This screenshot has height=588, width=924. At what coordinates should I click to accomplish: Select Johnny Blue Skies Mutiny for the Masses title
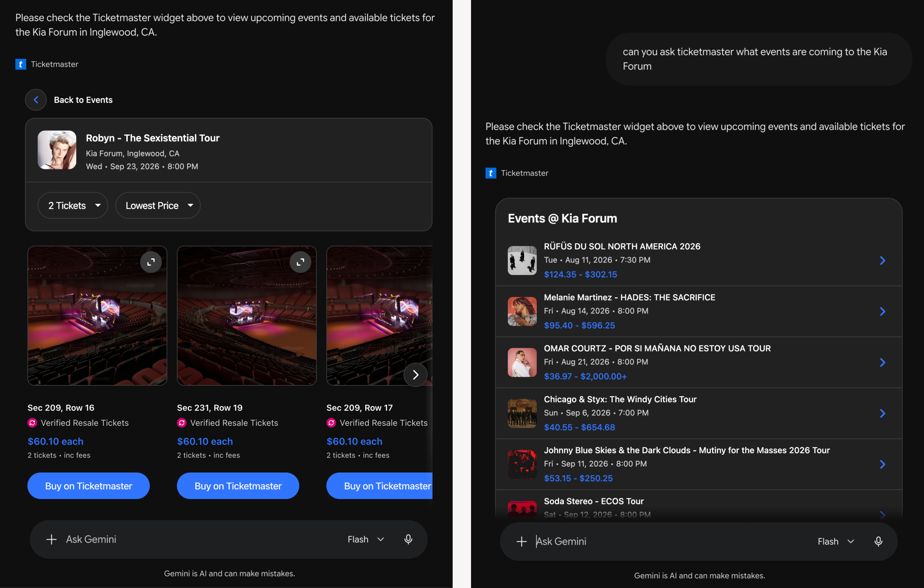[687, 450]
